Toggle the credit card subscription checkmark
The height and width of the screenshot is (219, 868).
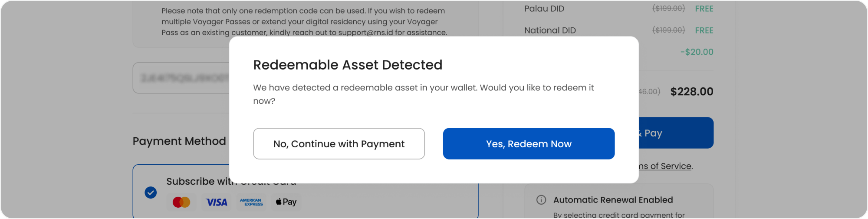pyautogui.click(x=151, y=192)
